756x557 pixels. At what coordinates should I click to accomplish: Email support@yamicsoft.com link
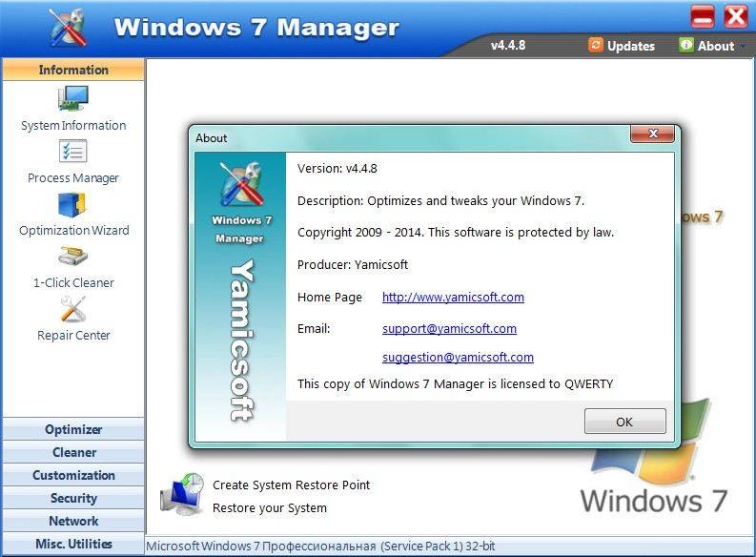(x=449, y=329)
